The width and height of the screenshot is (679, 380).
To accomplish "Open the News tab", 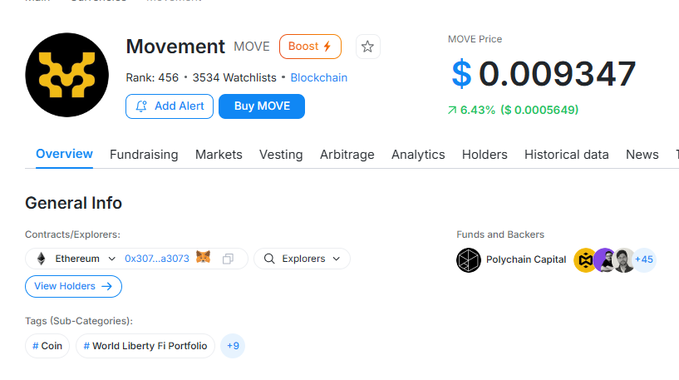I will pyautogui.click(x=642, y=155).
